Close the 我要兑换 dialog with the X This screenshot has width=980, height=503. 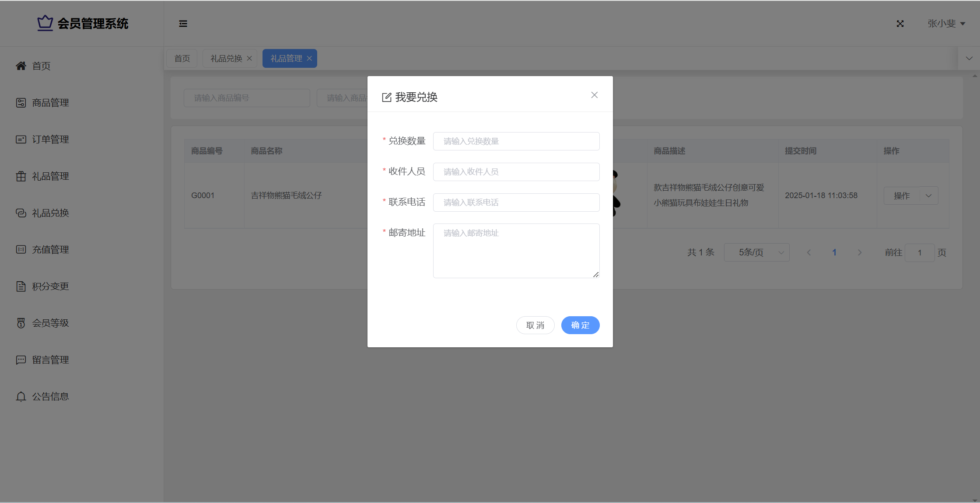594,95
